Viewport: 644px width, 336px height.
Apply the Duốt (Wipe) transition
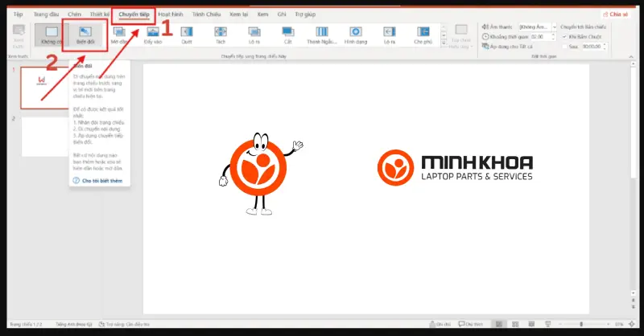[x=187, y=35]
